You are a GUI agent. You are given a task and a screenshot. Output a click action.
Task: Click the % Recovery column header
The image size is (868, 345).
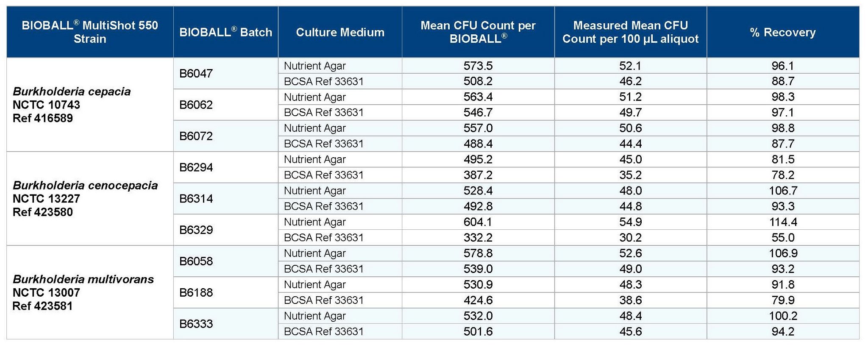782,32
